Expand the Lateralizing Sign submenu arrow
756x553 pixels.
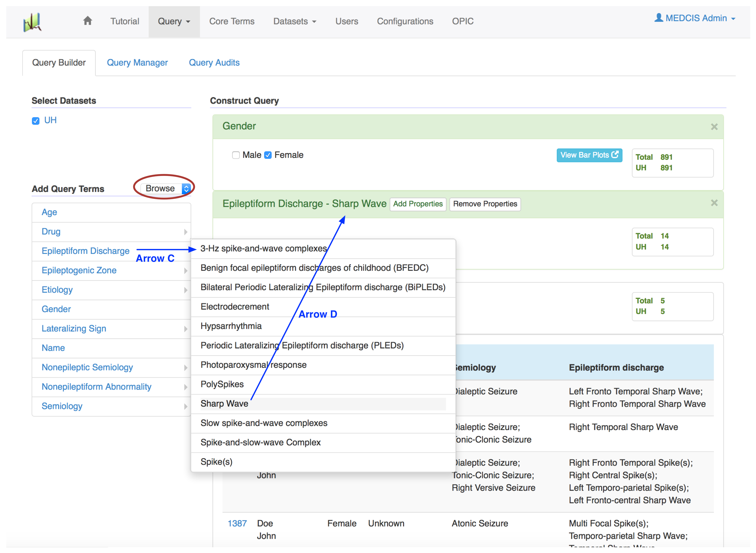pos(185,329)
